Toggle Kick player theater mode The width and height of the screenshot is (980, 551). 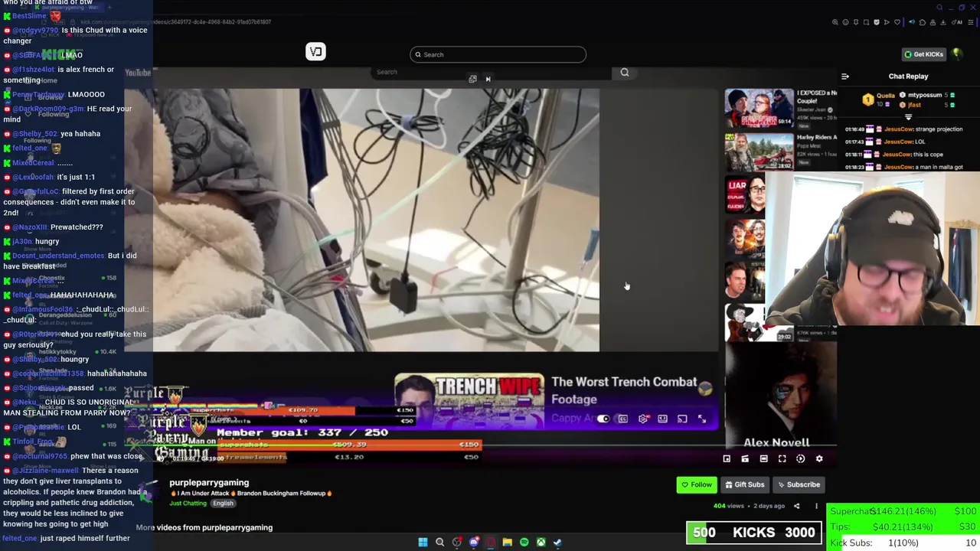[x=763, y=458]
